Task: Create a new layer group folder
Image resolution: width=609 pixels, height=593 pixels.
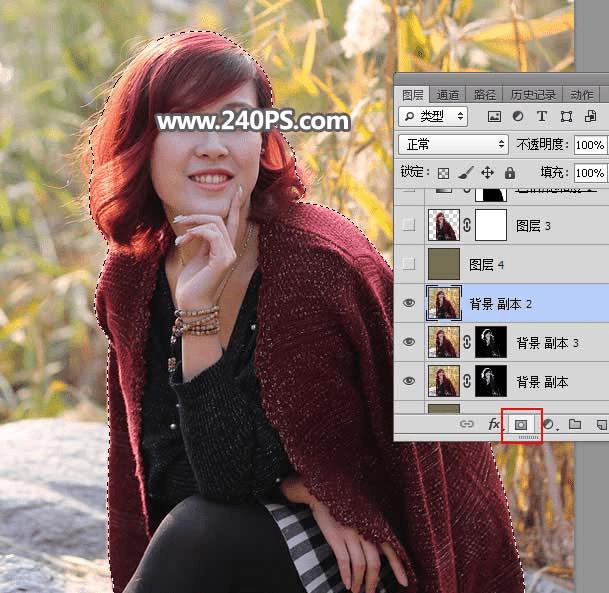Action: tap(575, 424)
